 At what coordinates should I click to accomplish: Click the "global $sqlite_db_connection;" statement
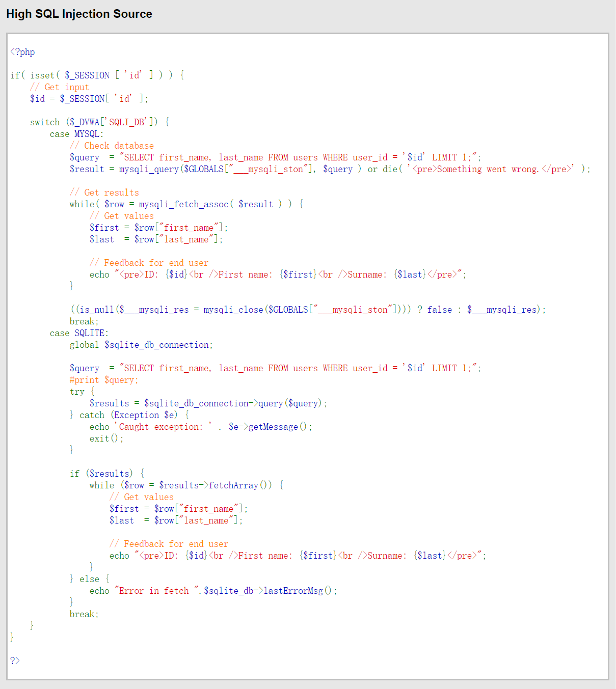[x=141, y=345]
